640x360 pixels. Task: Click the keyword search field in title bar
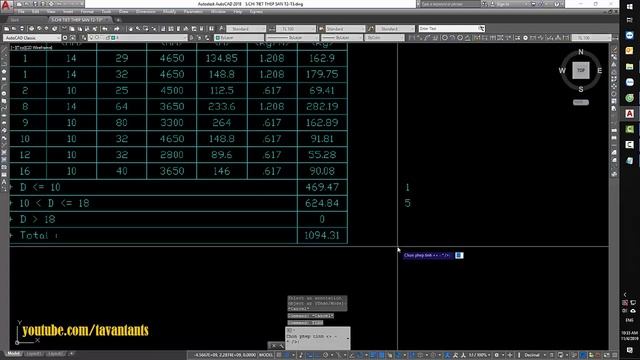pyautogui.click(x=451, y=4)
